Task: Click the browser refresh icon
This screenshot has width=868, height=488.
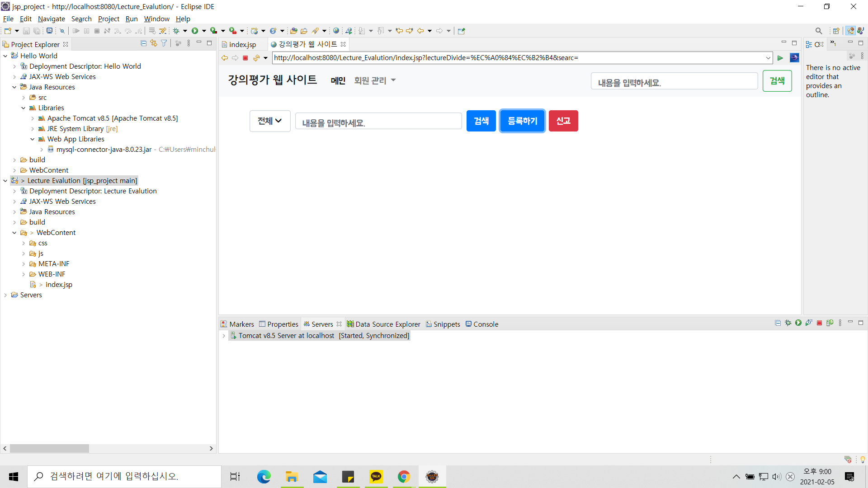Action: [256, 58]
